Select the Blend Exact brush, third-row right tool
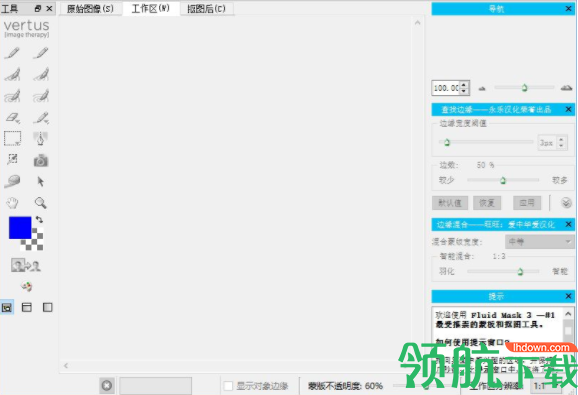The width and height of the screenshot is (578, 395). (x=41, y=96)
